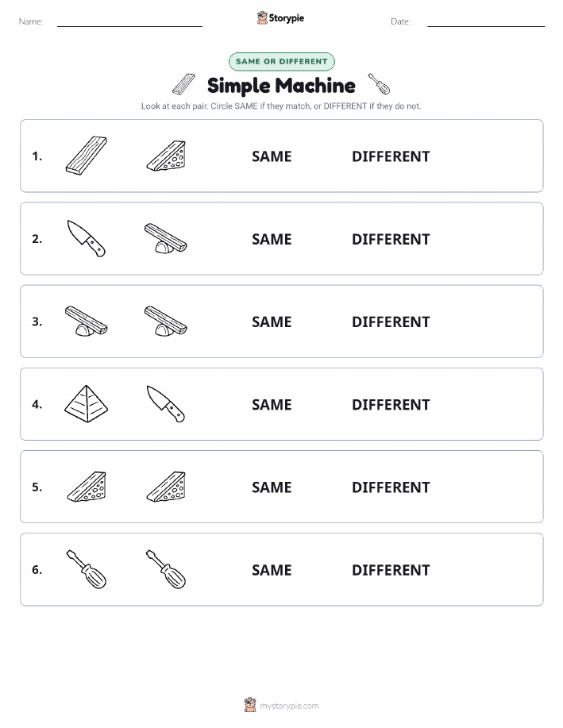
Task: Select the second screwdriver picture in row 6
Action: (x=166, y=569)
